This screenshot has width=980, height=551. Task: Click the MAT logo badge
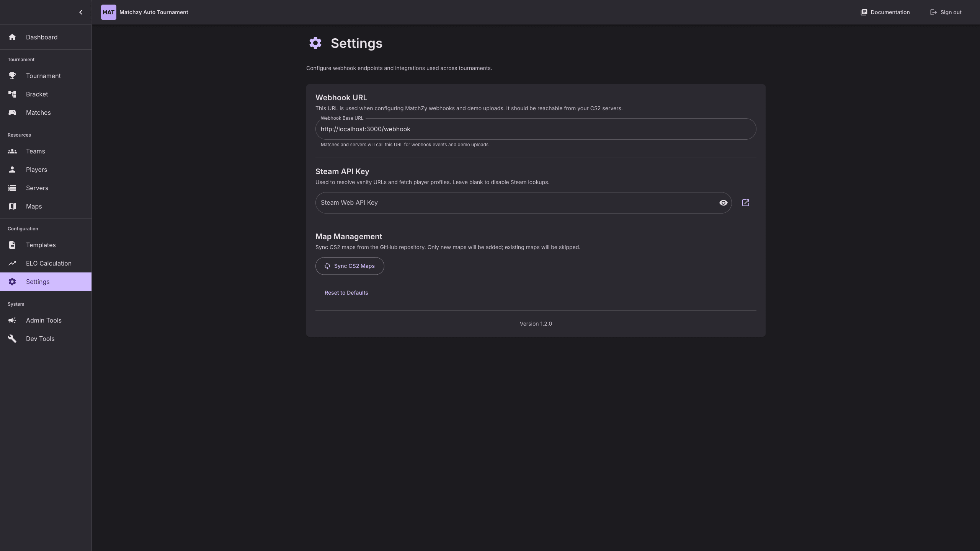(109, 12)
